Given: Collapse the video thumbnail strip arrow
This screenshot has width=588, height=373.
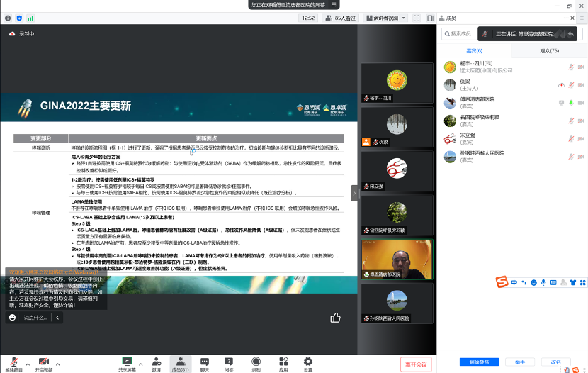Looking at the screenshot, I should [x=354, y=193].
